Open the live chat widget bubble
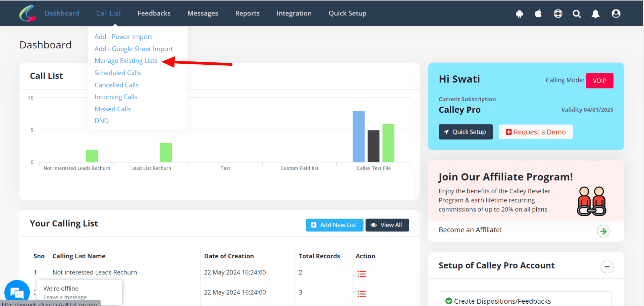 (x=17, y=291)
